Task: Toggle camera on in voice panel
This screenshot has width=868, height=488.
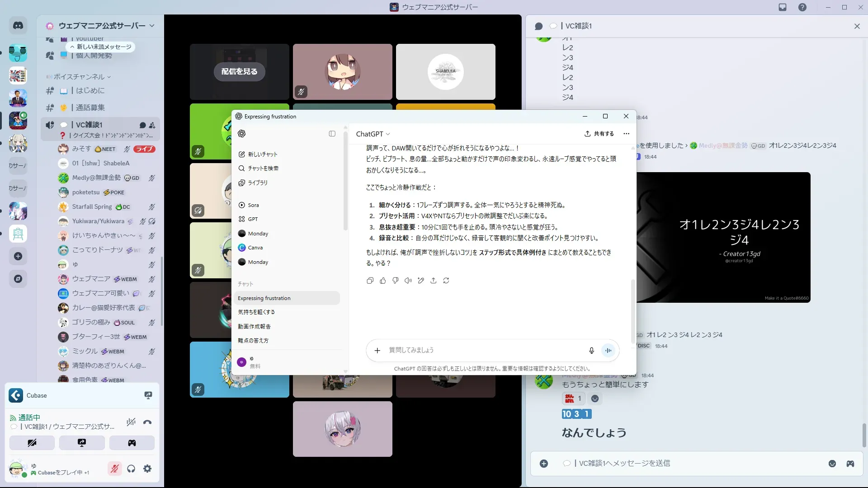Action: 32,443
